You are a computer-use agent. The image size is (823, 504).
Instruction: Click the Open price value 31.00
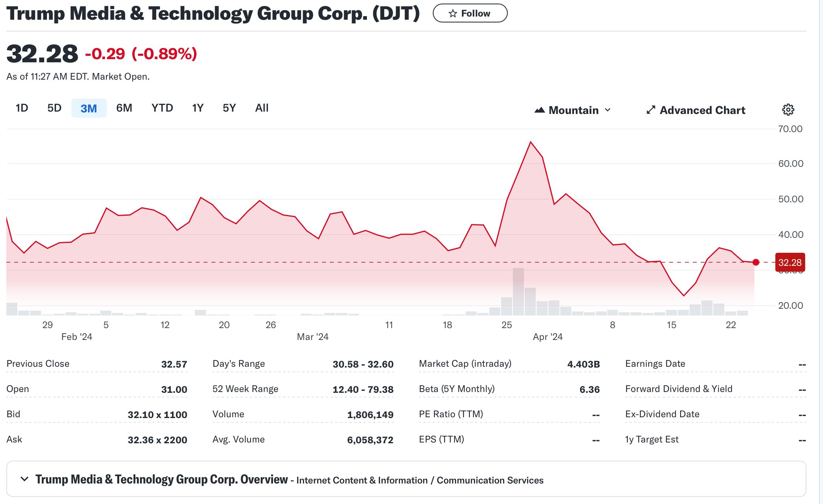(174, 389)
